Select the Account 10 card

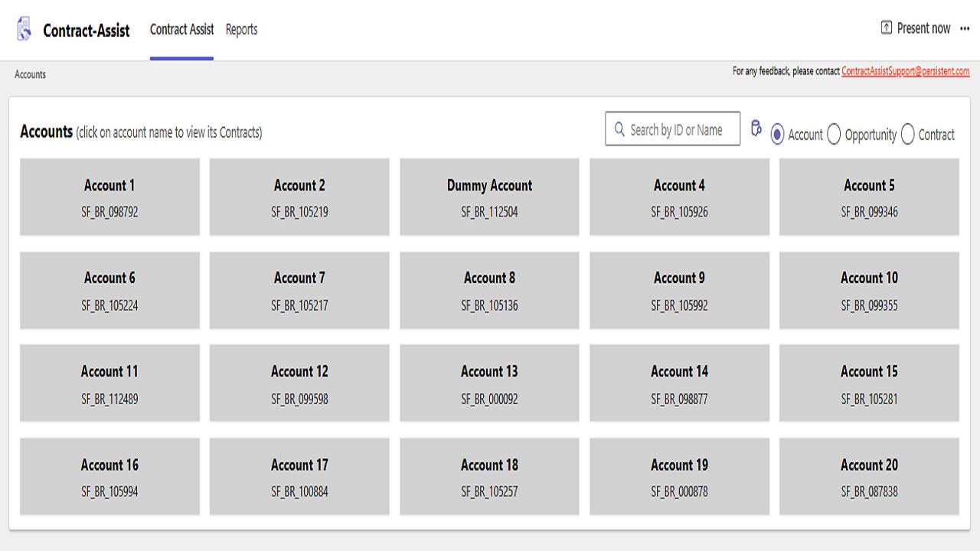coord(869,291)
